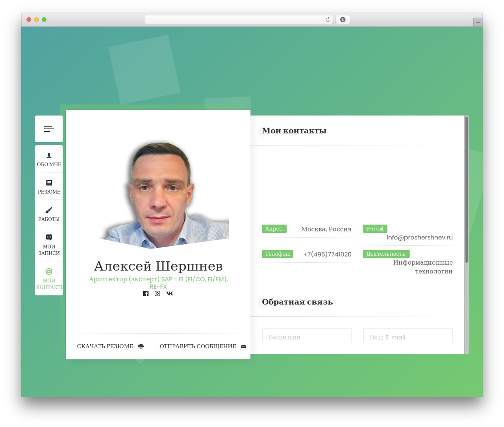This screenshot has width=504, height=427.
Task: Click the Деятельность: label
Action: pyautogui.click(x=386, y=254)
